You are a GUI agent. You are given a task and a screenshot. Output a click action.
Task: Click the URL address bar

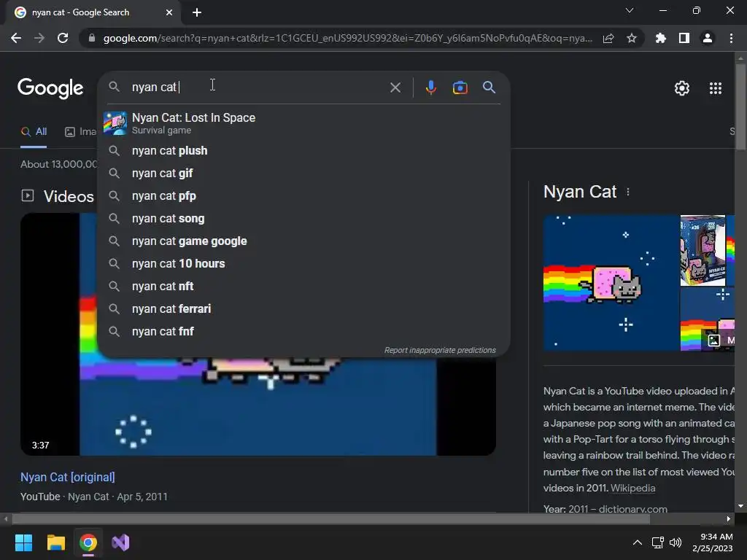348,38
